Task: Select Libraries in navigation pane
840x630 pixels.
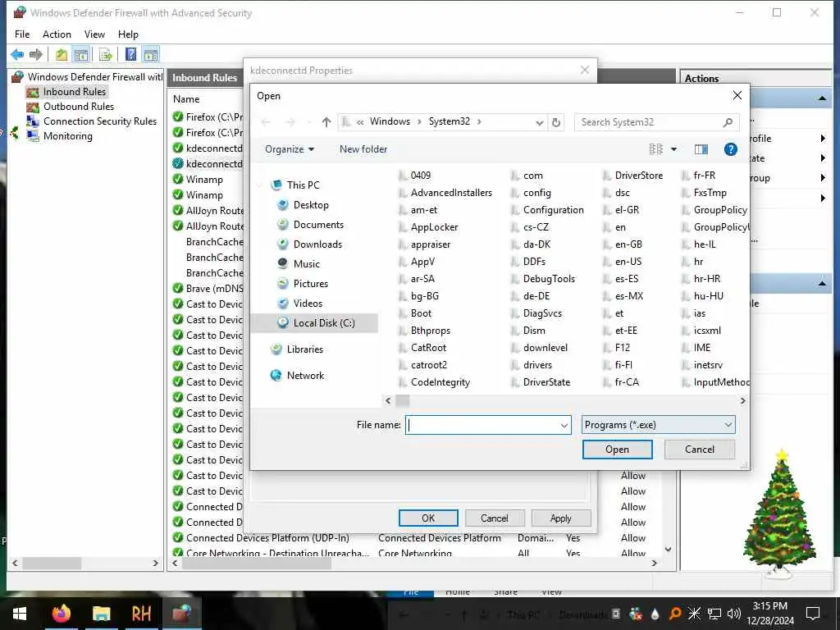Action: [x=305, y=349]
